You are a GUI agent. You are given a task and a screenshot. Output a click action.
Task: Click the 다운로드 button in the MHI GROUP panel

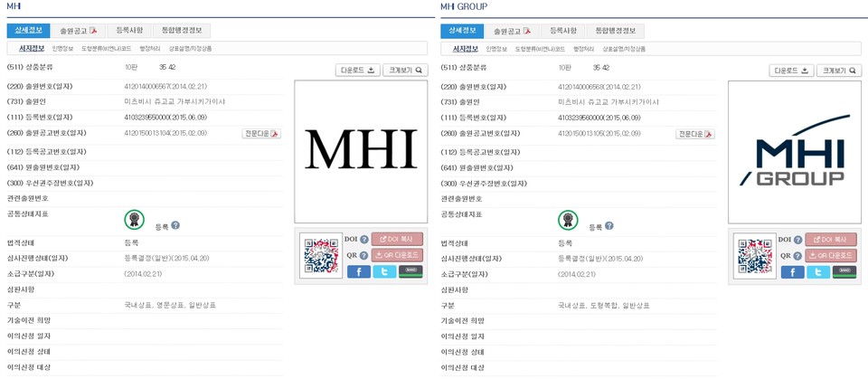click(792, 71)
